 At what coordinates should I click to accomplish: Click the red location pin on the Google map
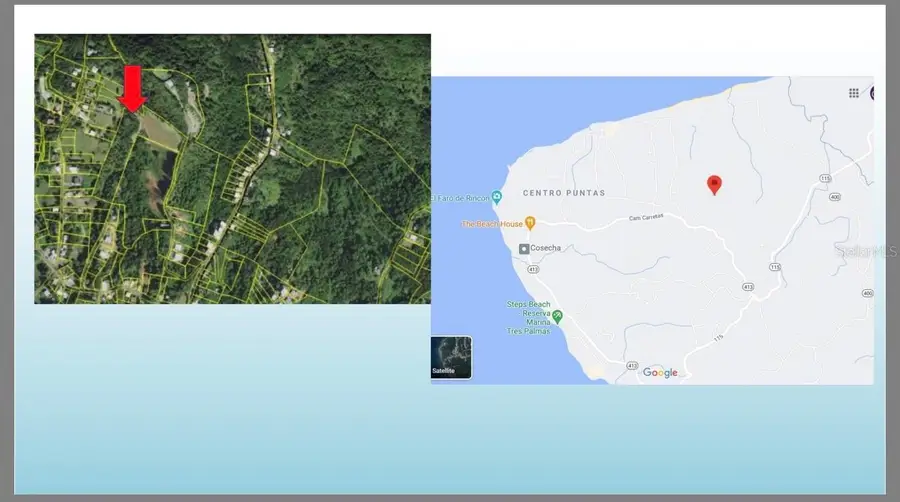(x=714, y=184)
